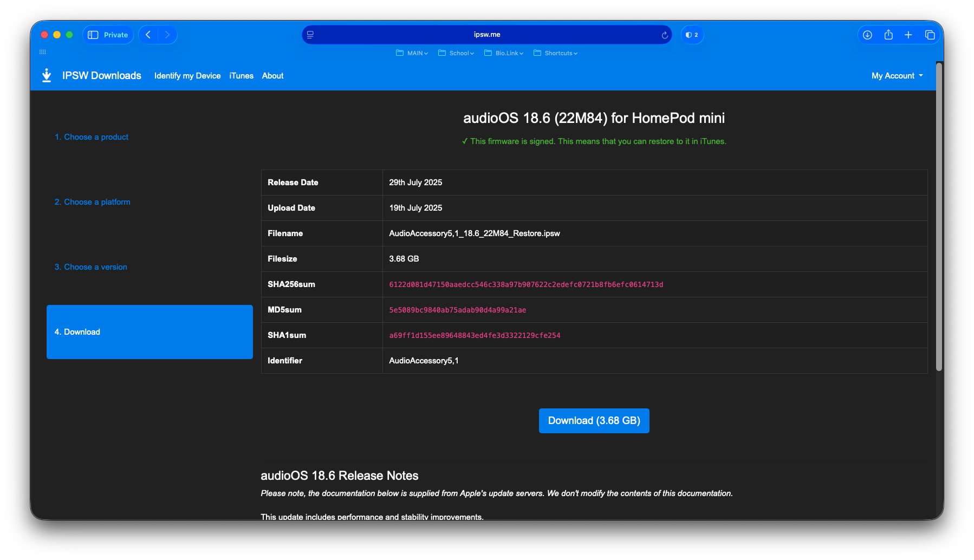This screenshot has width=974, height=560.
Task: Show the tab overview icon
Action: [930, 35]
